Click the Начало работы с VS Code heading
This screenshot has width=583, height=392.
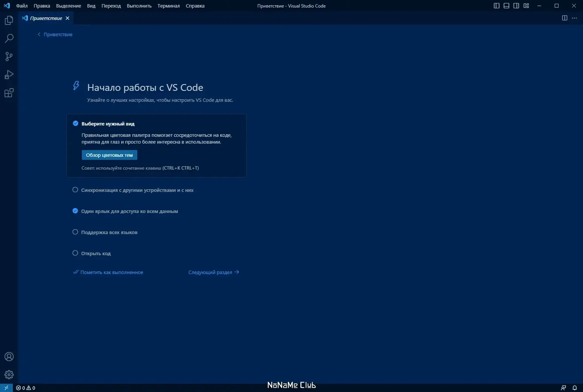[x=145, y=87]
